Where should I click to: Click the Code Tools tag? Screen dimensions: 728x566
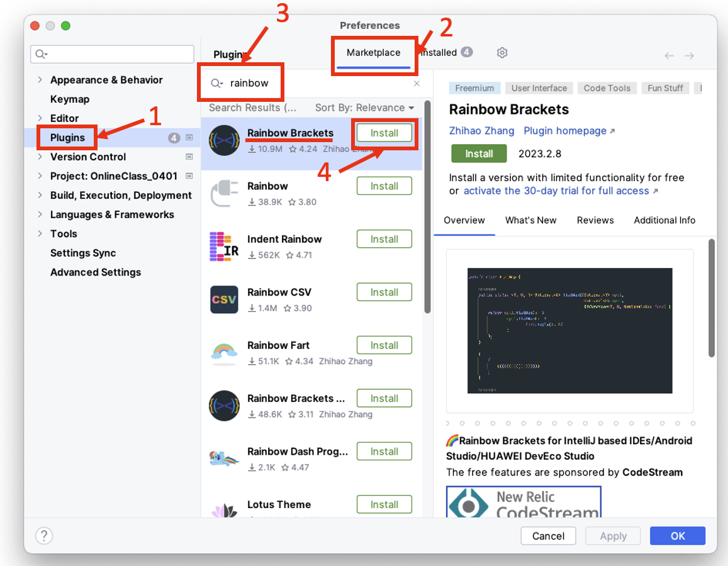coord(607,88)
